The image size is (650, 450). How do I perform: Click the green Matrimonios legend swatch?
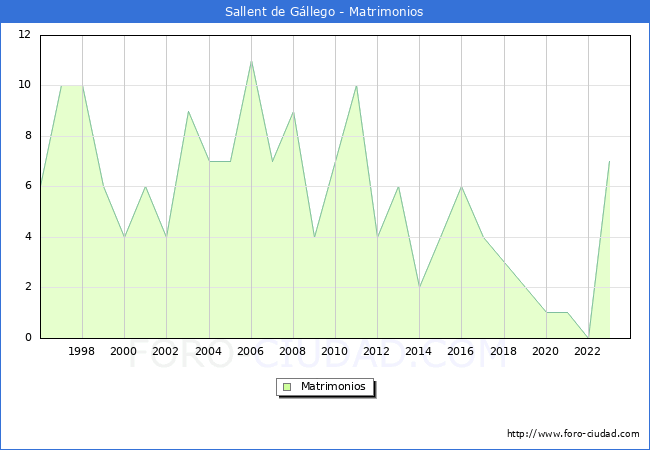pos(287,387)
